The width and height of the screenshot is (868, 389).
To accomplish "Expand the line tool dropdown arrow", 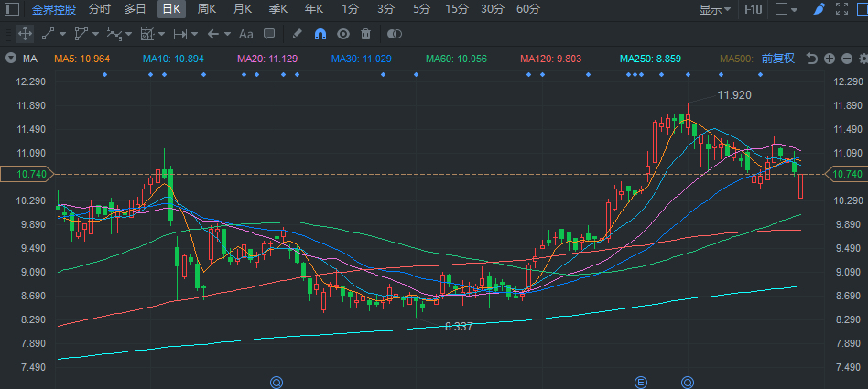I will click(62, 34).
